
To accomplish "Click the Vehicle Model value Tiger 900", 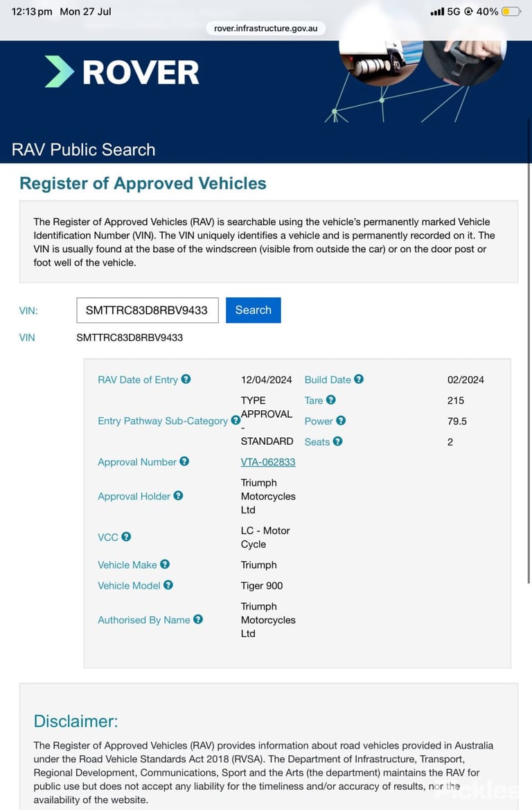I will click(262, 586).
